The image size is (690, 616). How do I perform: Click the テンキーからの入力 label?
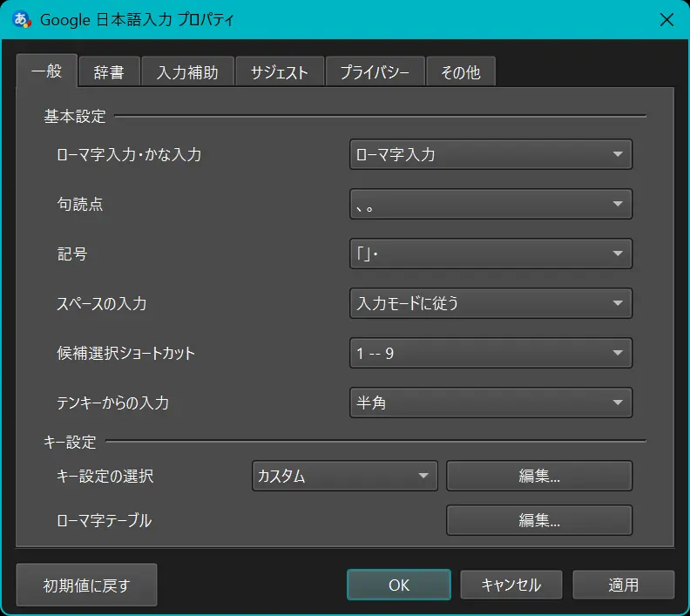tap(112, 403)
